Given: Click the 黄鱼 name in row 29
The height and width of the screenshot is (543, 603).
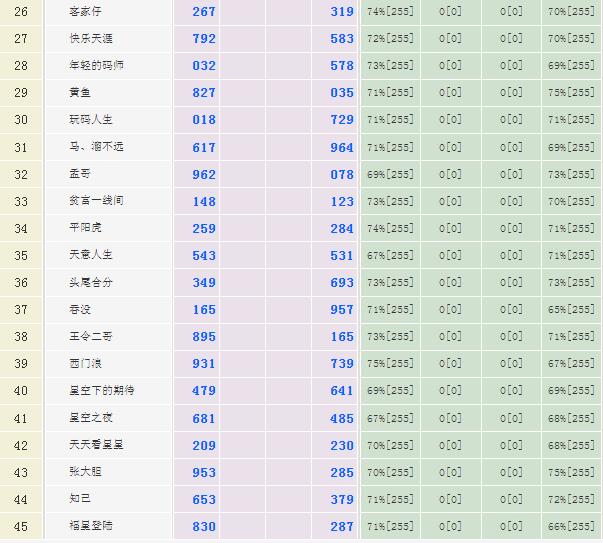Looking at the screenshot, I should point(78,92).
